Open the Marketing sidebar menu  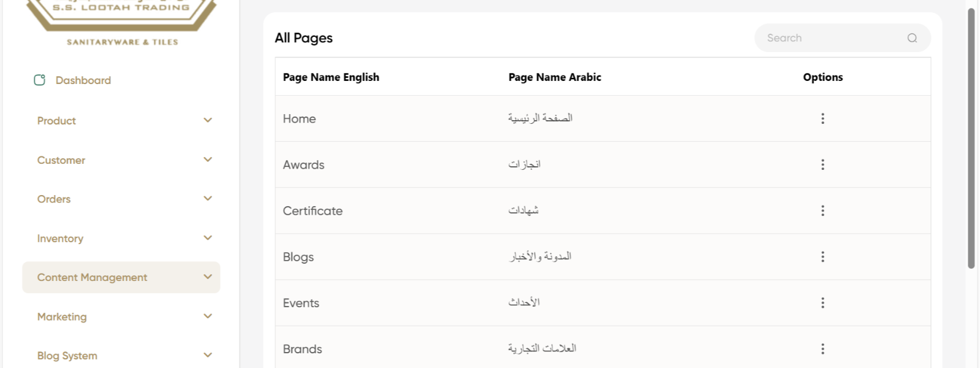coord(62,316)
